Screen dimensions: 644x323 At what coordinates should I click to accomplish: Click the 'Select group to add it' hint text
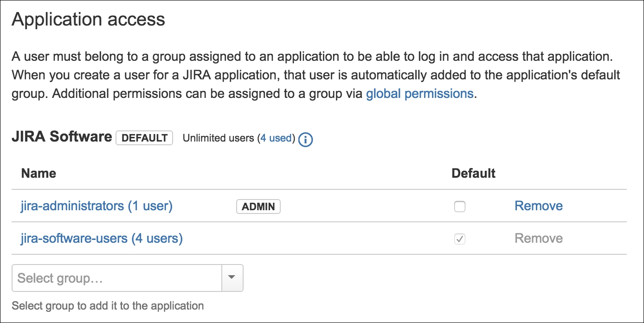pos(108,306)
